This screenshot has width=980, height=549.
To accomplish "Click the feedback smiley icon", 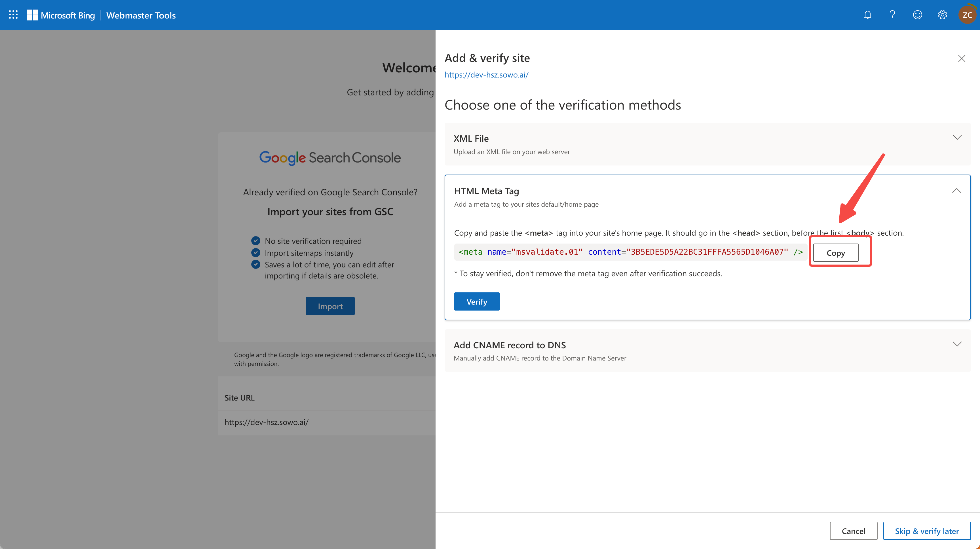I will [x=917, y=15].
